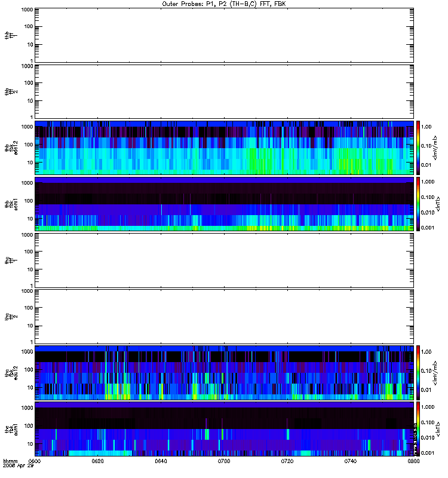Viewport: 448px width, 478px height.
Task: Click the '0.01' tick on thc edc12 color bar
Action: point(426,390)
